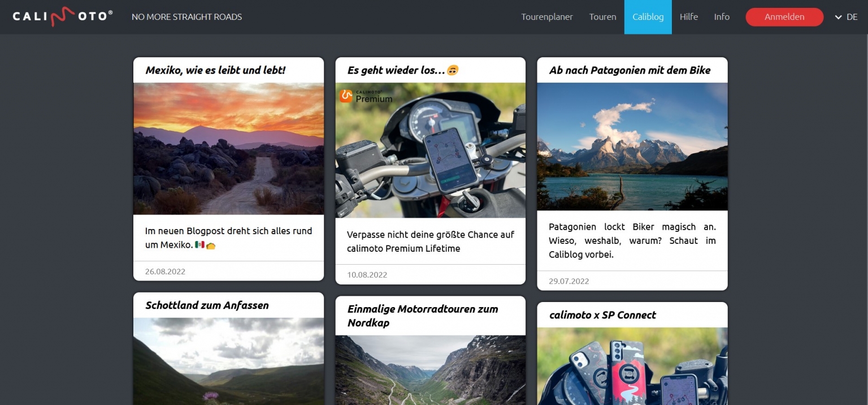Click the motorcycle handlebar phone thumbnail
This screenshot has height=405, width=868.
click(430, 150)
